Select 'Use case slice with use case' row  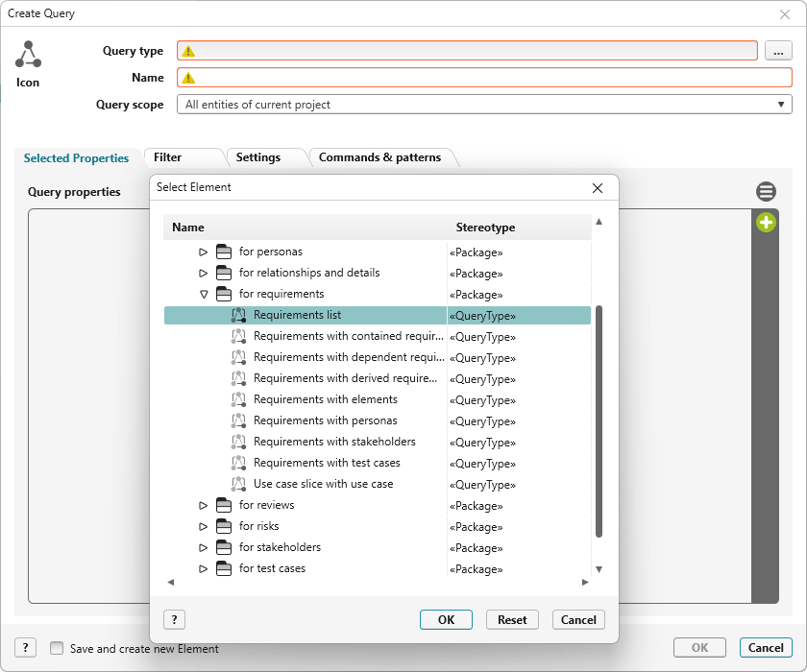point(378,484)
